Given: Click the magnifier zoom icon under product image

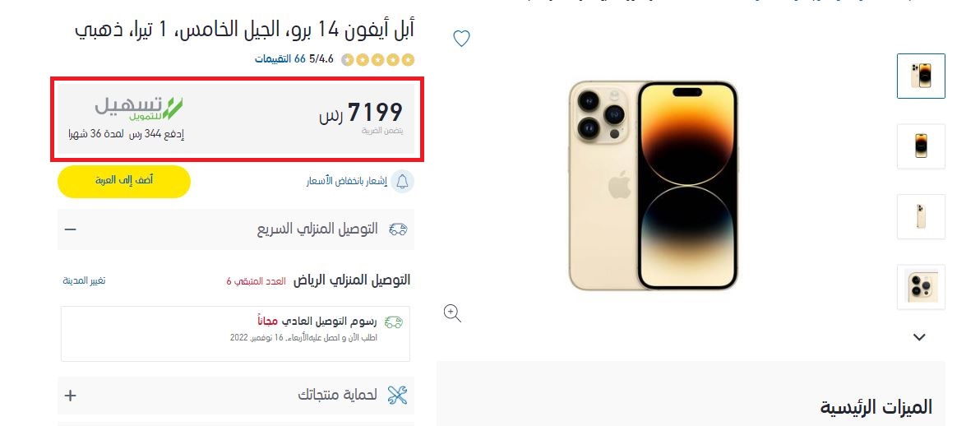Looking at the screenshot, I should [x=452, y=313].
